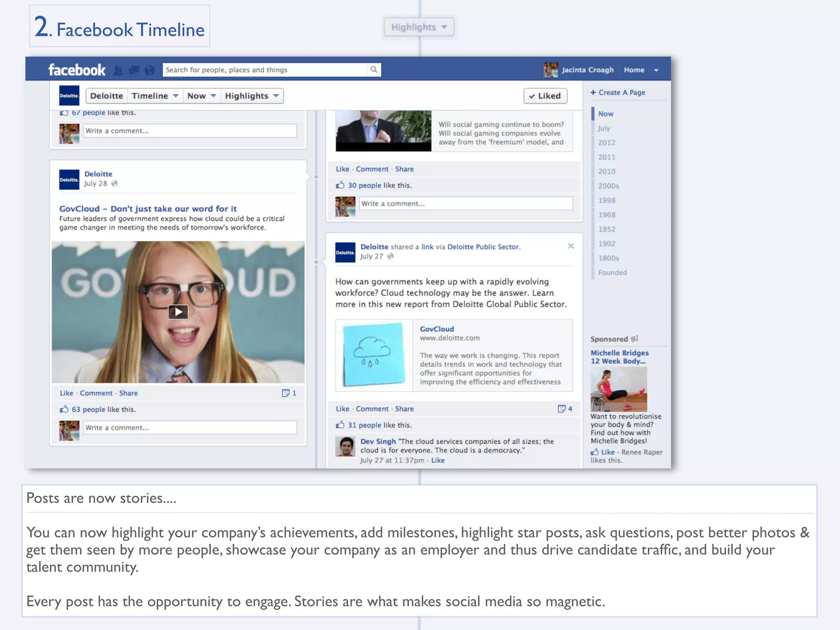Open the messages icon in the header
840x630 pixels.
134,71
